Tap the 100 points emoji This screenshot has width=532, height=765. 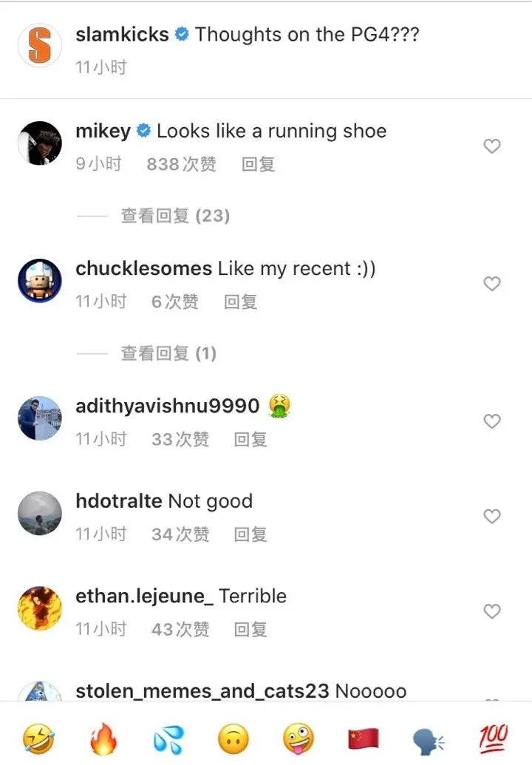pos(494,738)
